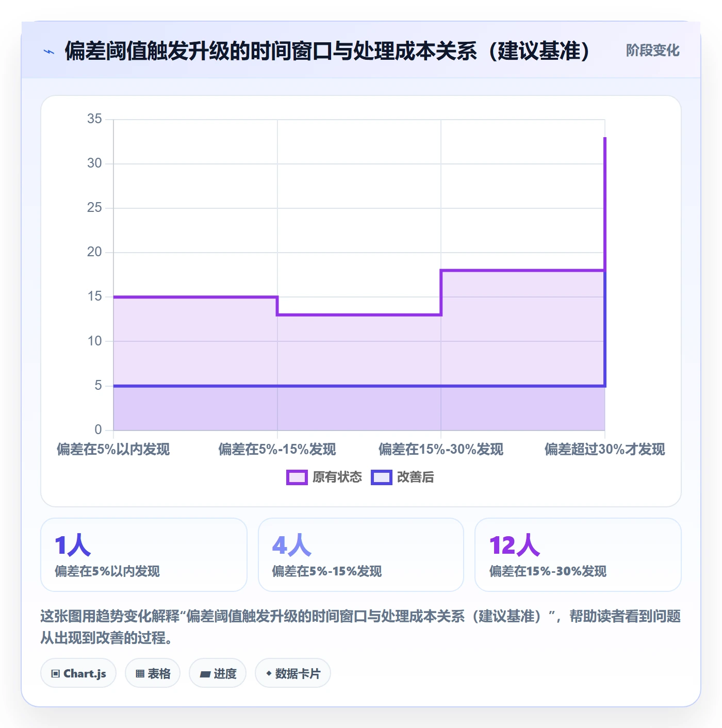Viewport: 722px width, 728px height.
Task: Click the y-axis value 35
Action: click(x=95, y=119)
